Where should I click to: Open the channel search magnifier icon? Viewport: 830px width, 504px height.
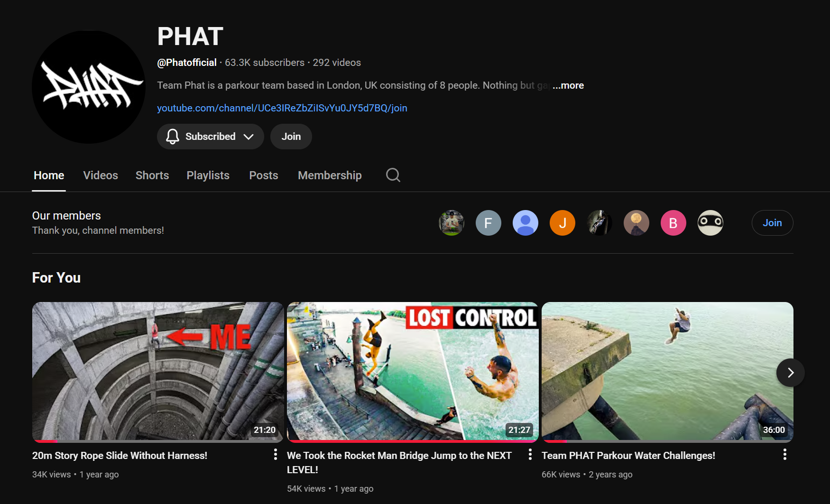coord(393,175)
